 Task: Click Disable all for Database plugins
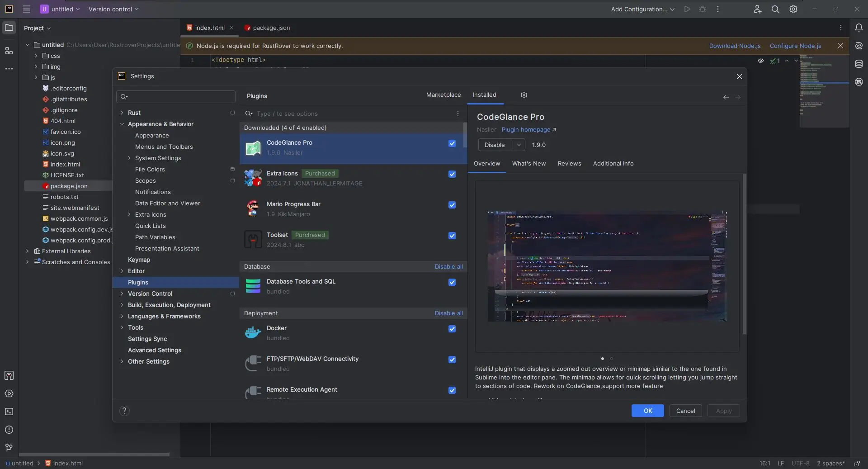(x=448, y=267)
